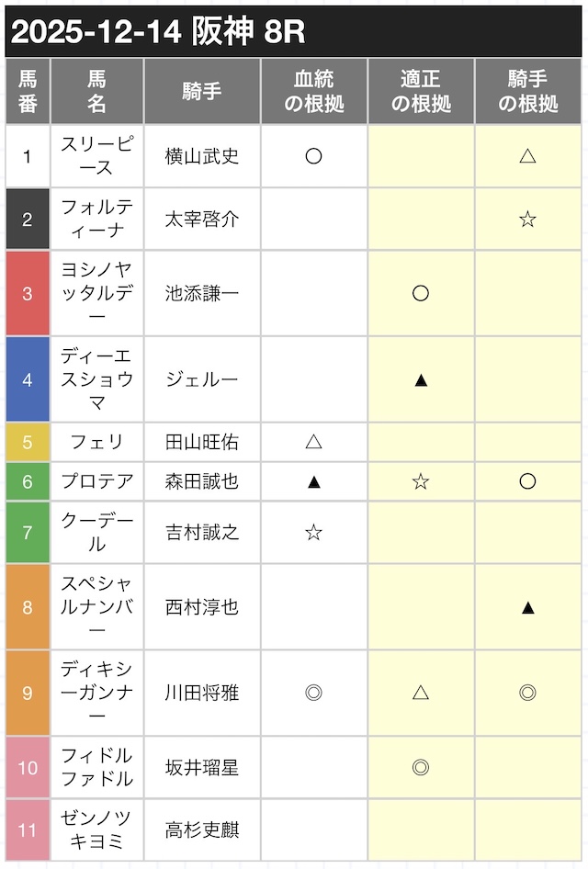
Task: Click the star mark in フォルティーナ's row
Action: point(527,219)
